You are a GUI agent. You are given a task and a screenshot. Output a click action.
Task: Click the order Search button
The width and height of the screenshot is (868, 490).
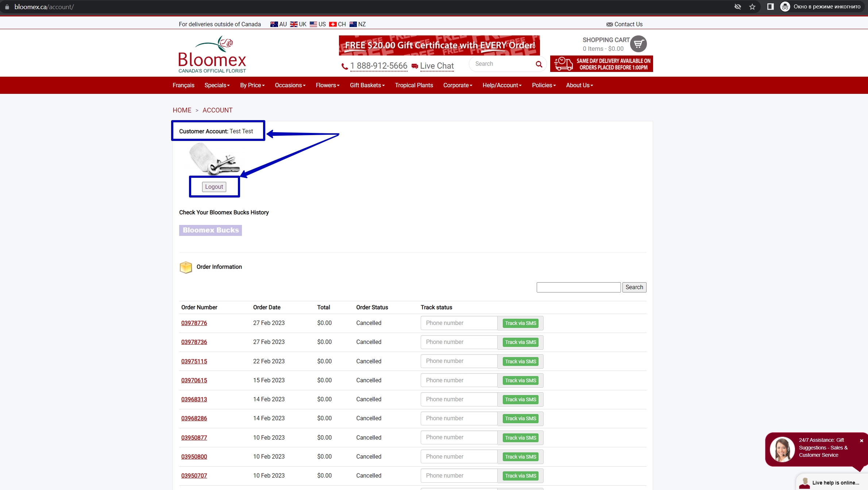tap(634, 287)
